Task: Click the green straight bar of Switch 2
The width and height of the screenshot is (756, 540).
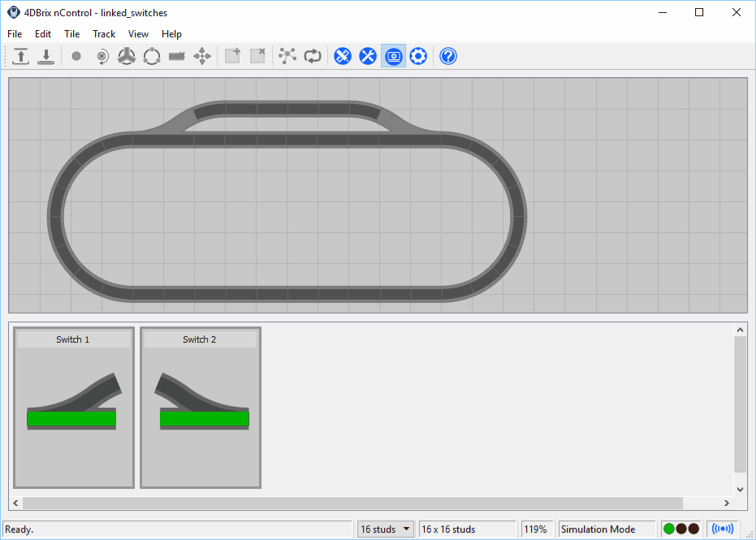Action: [x=205, y=418]
